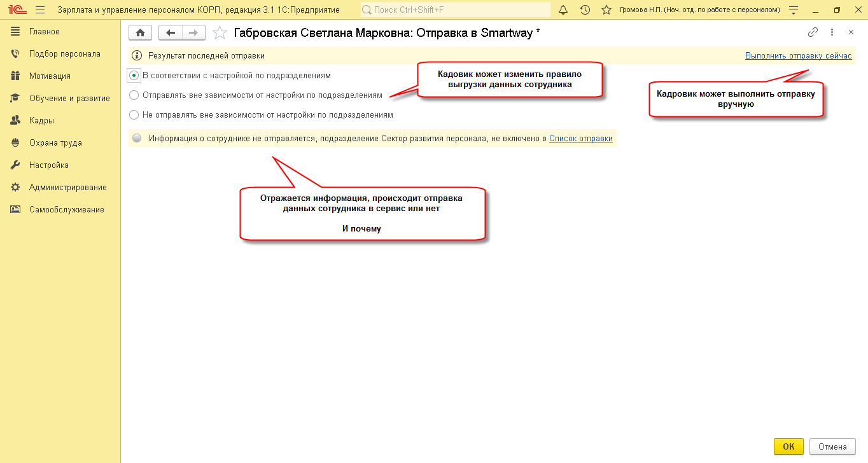
Task: Open the form's three-dot more menu
Action: [832, 32]
